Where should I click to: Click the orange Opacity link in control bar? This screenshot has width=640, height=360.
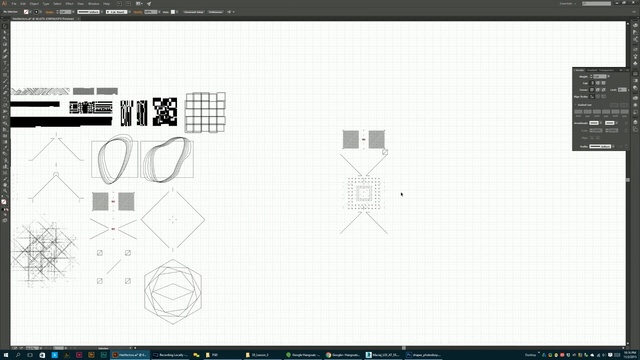(138, 12)
